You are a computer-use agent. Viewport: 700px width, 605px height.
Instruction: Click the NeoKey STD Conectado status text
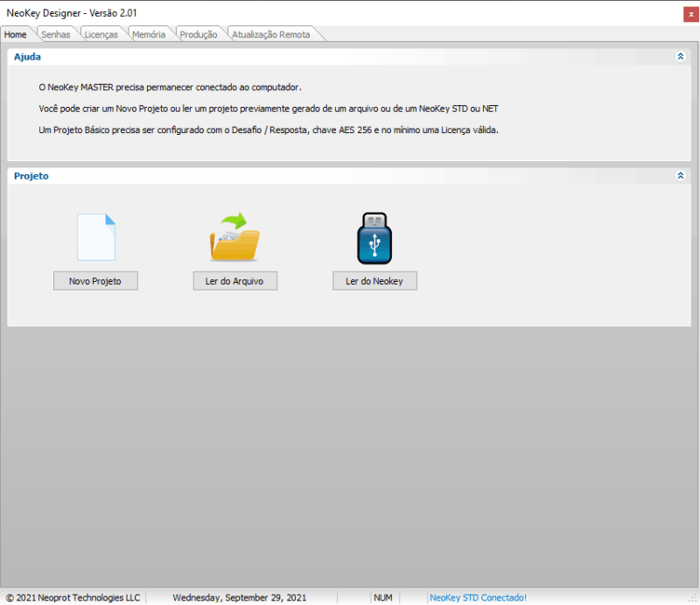[x=478, y=597]
